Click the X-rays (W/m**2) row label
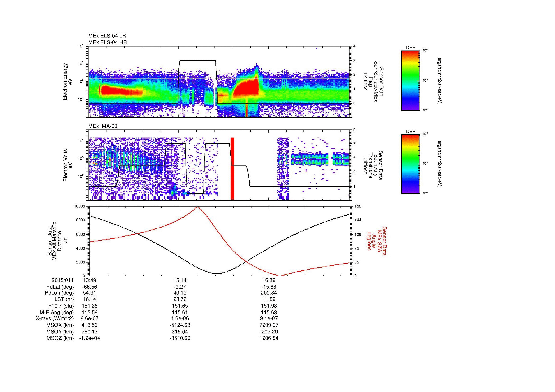 55,318
